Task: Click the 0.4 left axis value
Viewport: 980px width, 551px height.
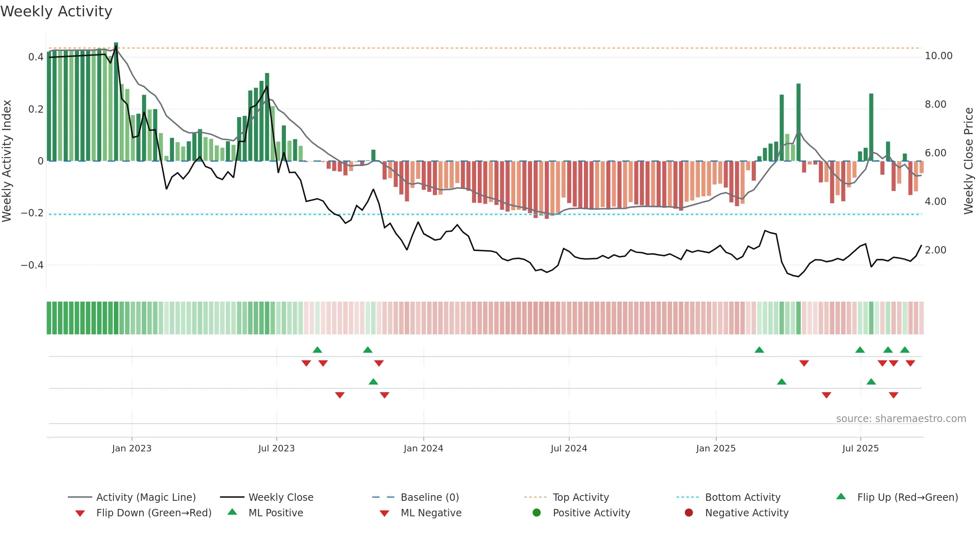Action: point(36,57)
